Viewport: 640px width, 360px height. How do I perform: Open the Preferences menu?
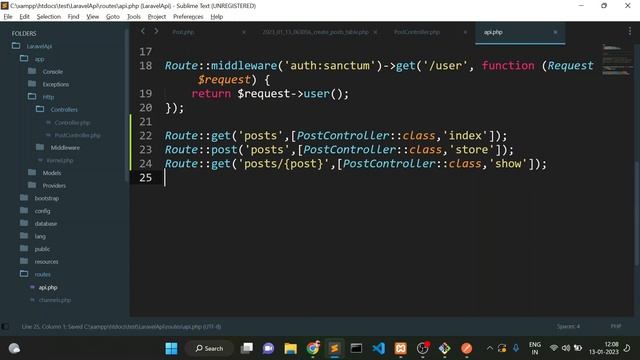tap(188, 17)
